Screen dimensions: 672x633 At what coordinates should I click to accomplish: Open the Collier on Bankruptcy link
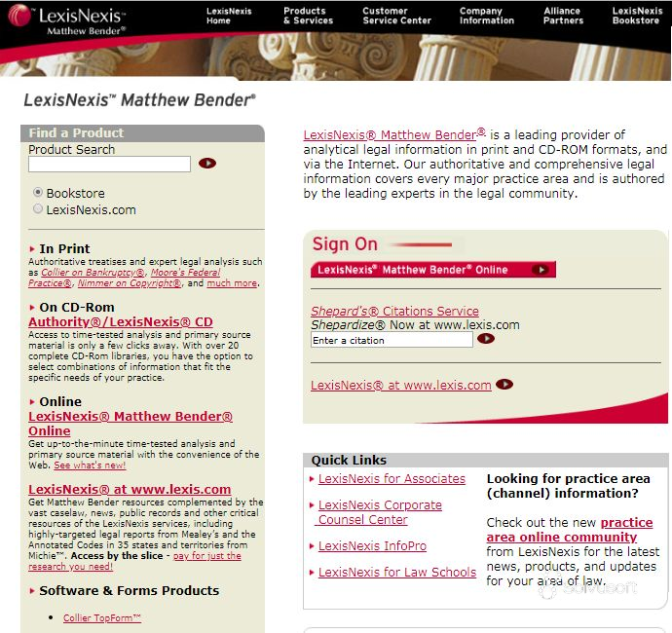pyautogui.click(x=93, y=273)
